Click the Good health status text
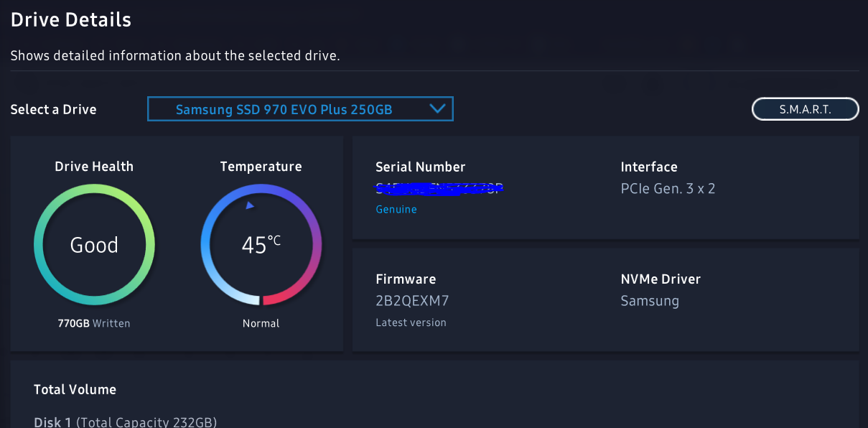868x428 pixels. click(94, 245)
